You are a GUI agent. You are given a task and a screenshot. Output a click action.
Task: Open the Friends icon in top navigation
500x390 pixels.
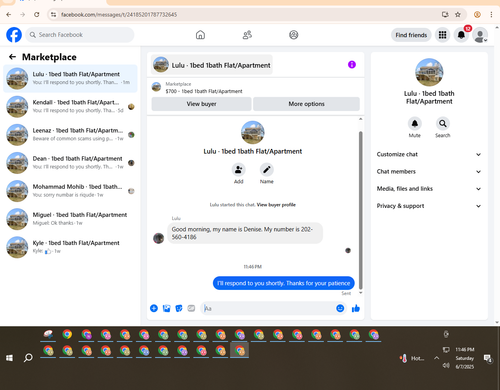[x=247, y=35]
